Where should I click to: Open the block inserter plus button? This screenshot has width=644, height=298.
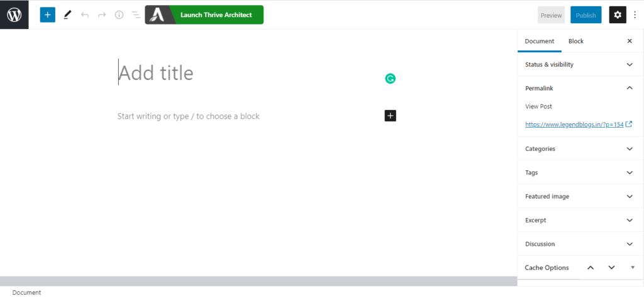(x=48, y=15)
